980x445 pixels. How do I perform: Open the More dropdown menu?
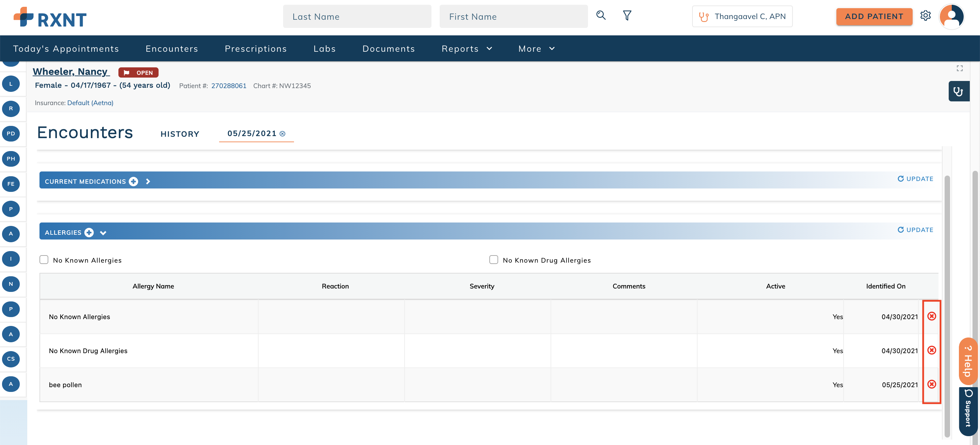click(x=536, y=49)
